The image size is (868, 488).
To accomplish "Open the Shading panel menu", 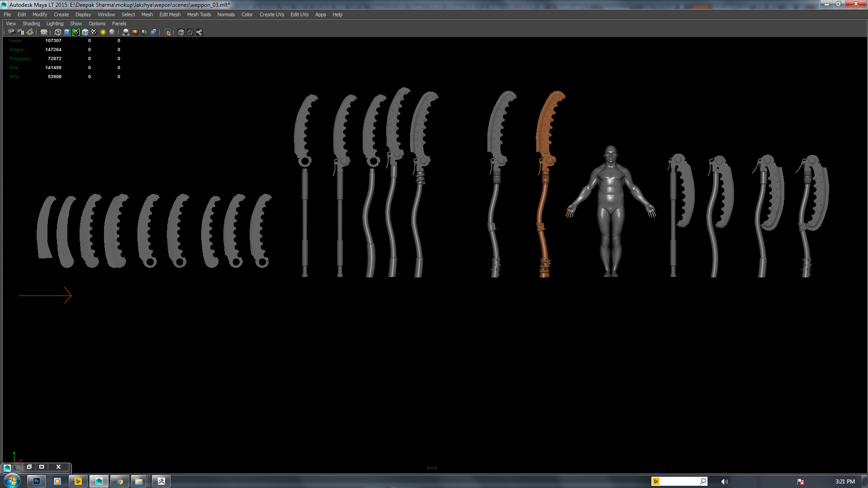I will (31, 23).
